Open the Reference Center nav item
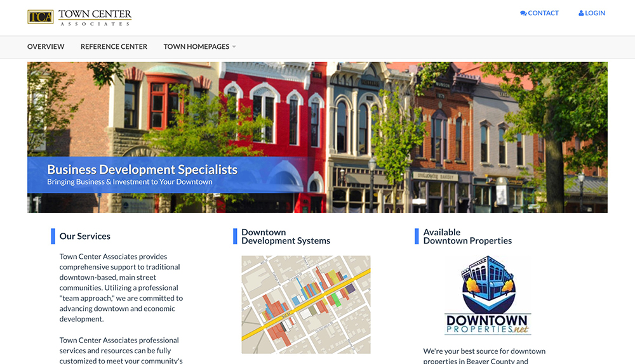This screenshot has width=635, height=364. [x=114, y=47]
